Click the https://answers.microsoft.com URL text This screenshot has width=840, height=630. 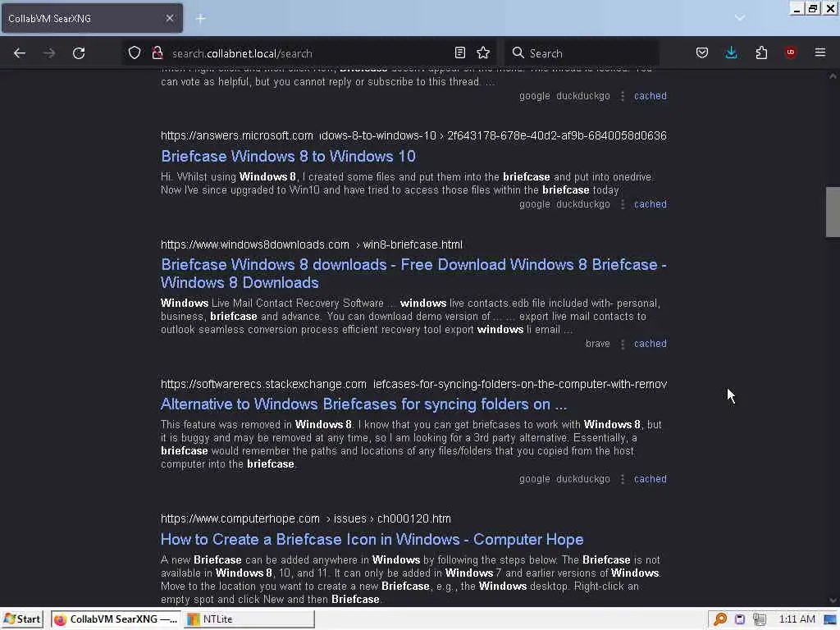click(x=237, y=135)
